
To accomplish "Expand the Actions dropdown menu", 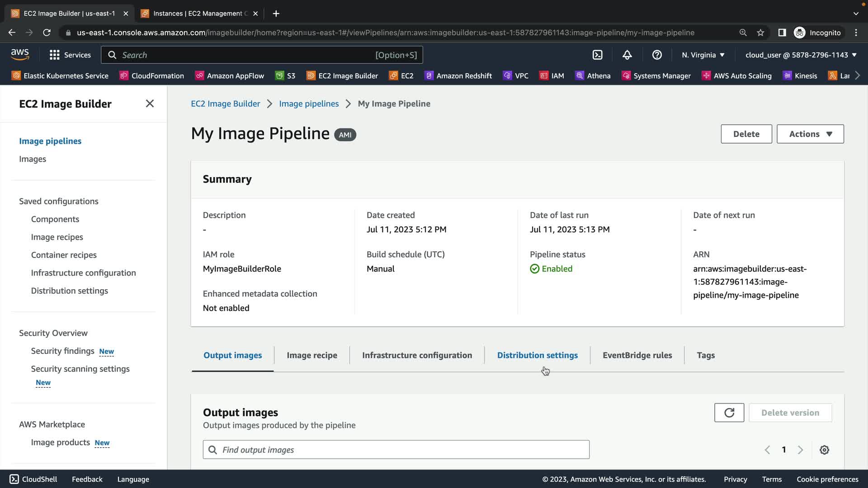I will 810,134.
